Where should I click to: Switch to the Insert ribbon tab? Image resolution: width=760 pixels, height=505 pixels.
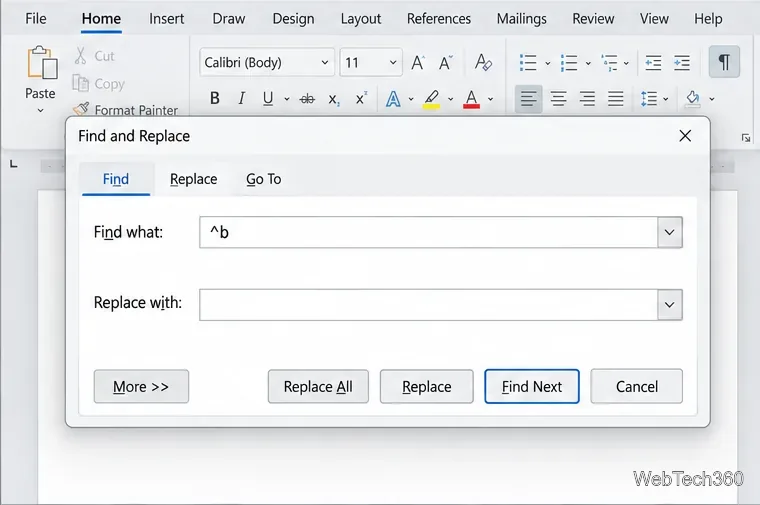pyautogui.click(x=166, y=18)
